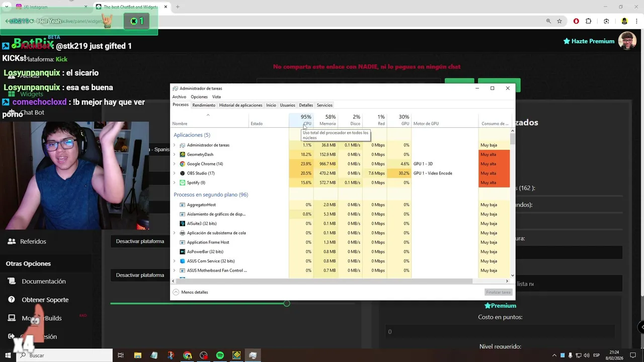
Task: Switch to Historial de aplicaciones tab
Action: (240, 105)
